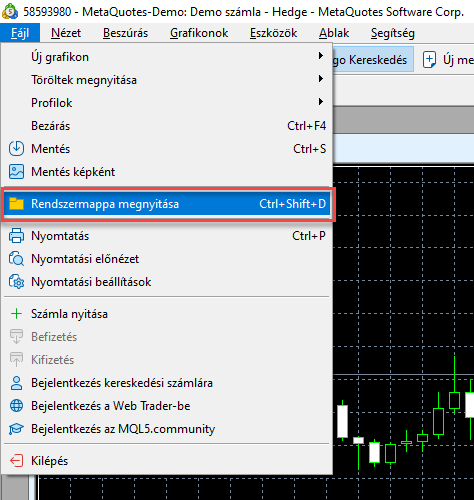Click the MetaTrader app icon in title bar
474x500 pixels.
tap(10, 11)
